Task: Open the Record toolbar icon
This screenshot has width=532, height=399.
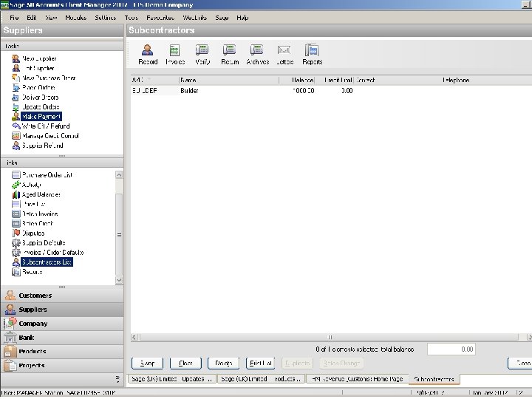Action: click(x=148, y=54)
